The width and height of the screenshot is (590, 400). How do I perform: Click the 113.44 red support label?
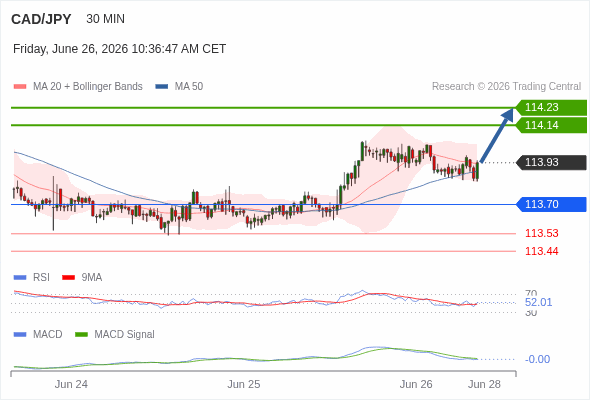(541, 251)
